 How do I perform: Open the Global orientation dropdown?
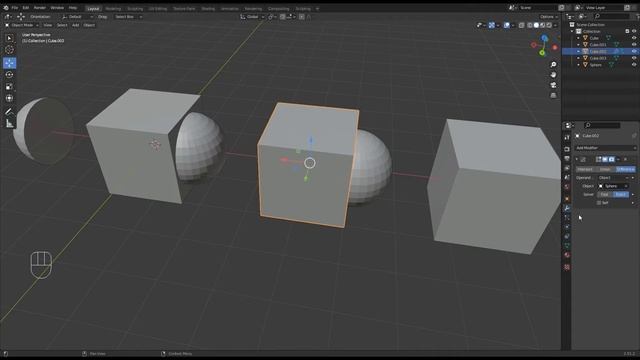(252, 17)
